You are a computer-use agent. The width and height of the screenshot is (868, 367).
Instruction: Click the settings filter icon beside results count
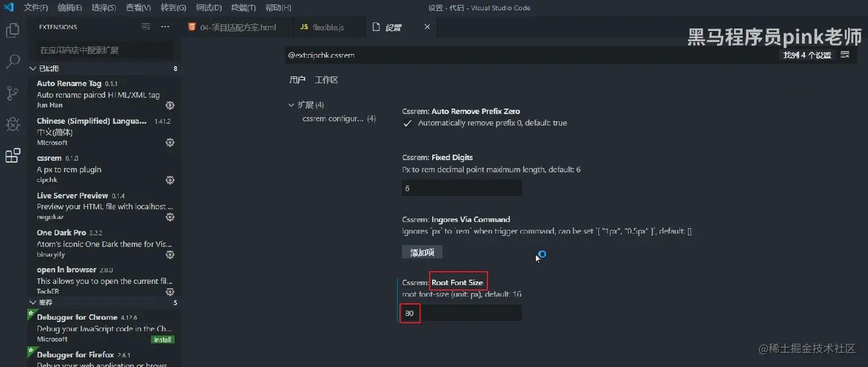845,55
